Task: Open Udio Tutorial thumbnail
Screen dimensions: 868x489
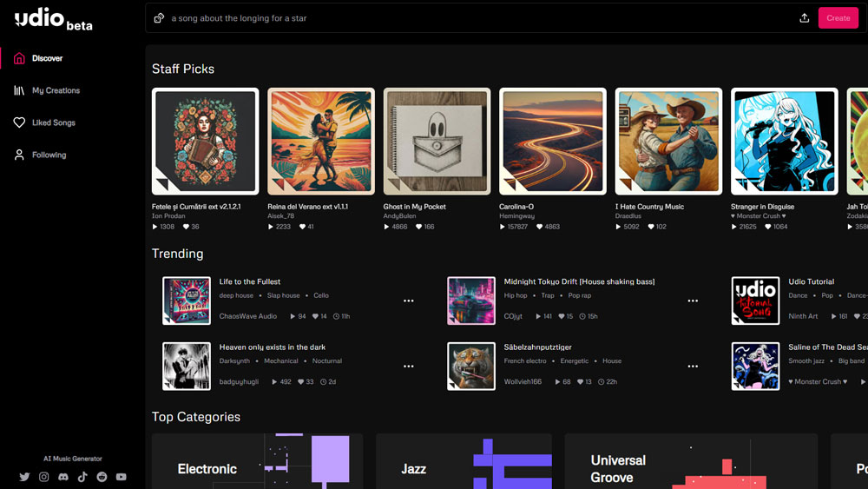Action: (x=756, y=301)
